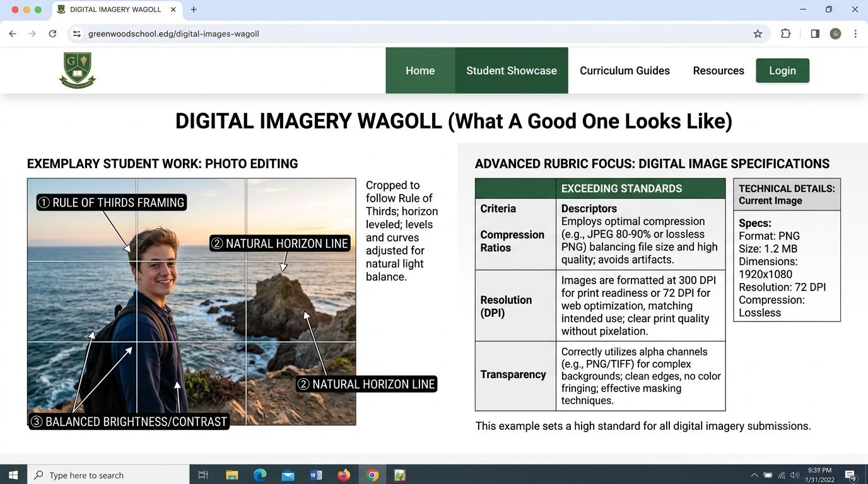Click the 'Resolution (DPI)' criteria cell
The height and width of the screenshot is (484, 868).
point(515,306)
